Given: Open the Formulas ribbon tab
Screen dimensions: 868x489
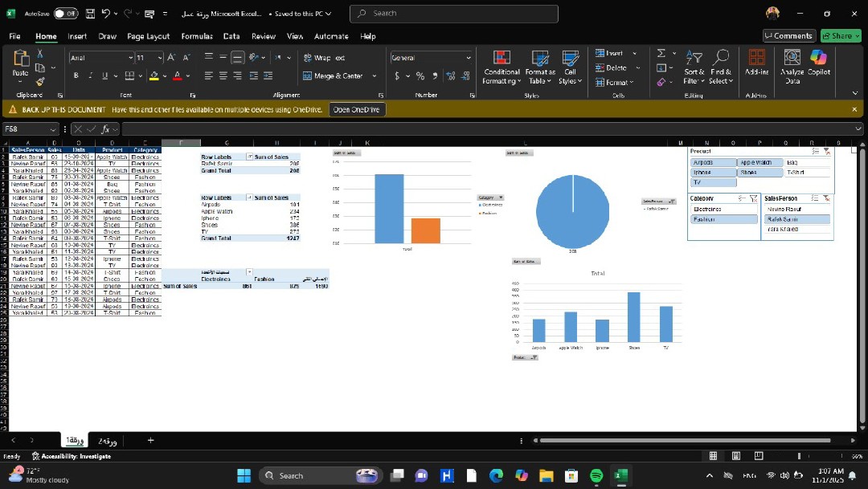Looking at the screenshot, I should tap(197, 36).
